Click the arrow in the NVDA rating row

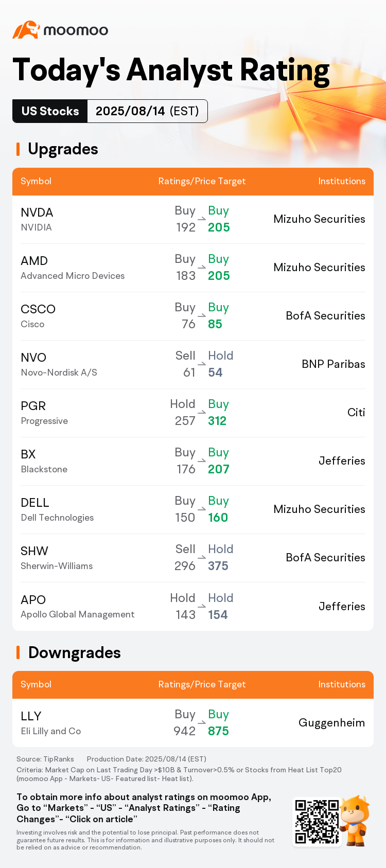coord(202,219)
